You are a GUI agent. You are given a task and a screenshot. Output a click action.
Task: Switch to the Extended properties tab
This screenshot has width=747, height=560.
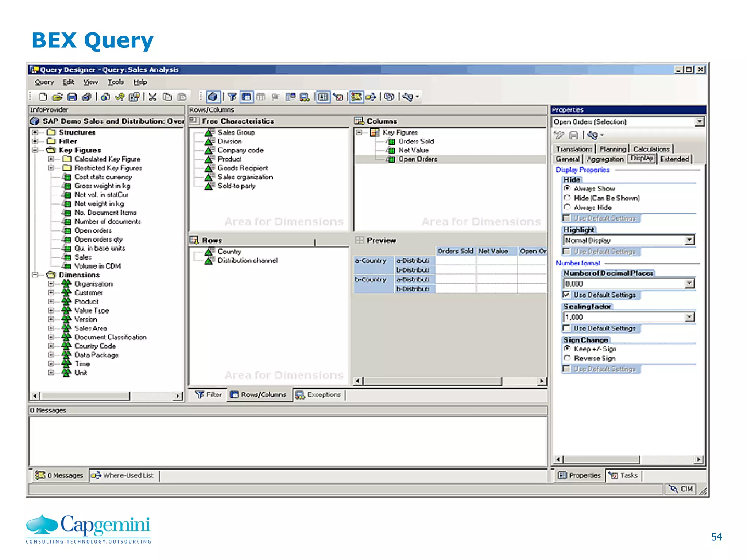tap(674, 159)
